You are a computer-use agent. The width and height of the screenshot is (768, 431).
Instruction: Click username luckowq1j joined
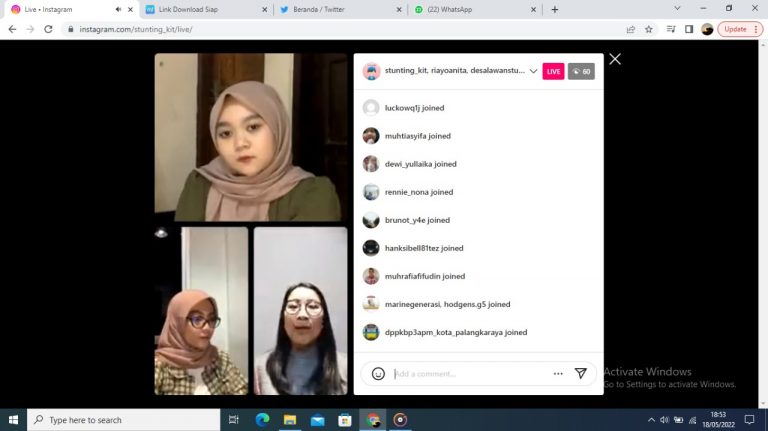click(414, 108)
